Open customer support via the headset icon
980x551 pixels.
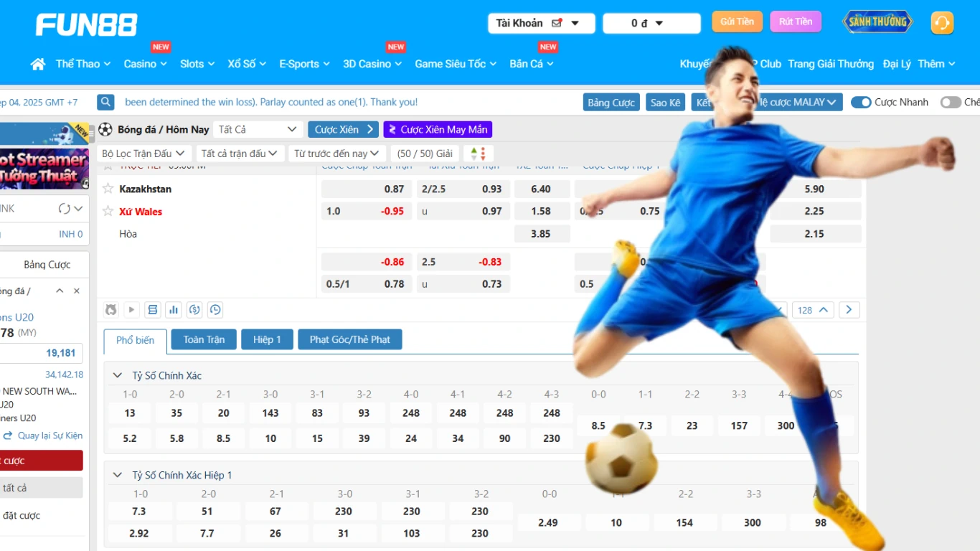(942, 23)
